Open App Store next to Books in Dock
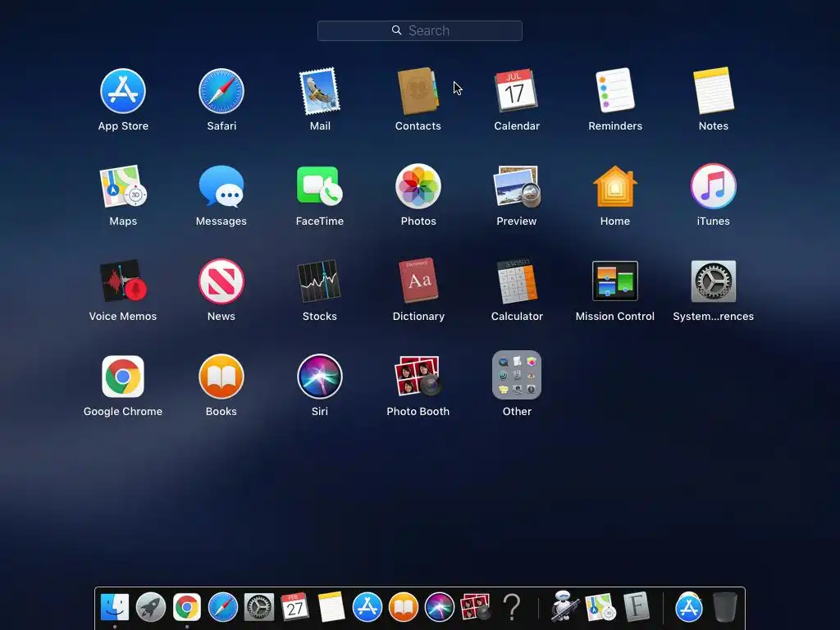The width and height of the screenshot is (840, 630). coord(367,607)
